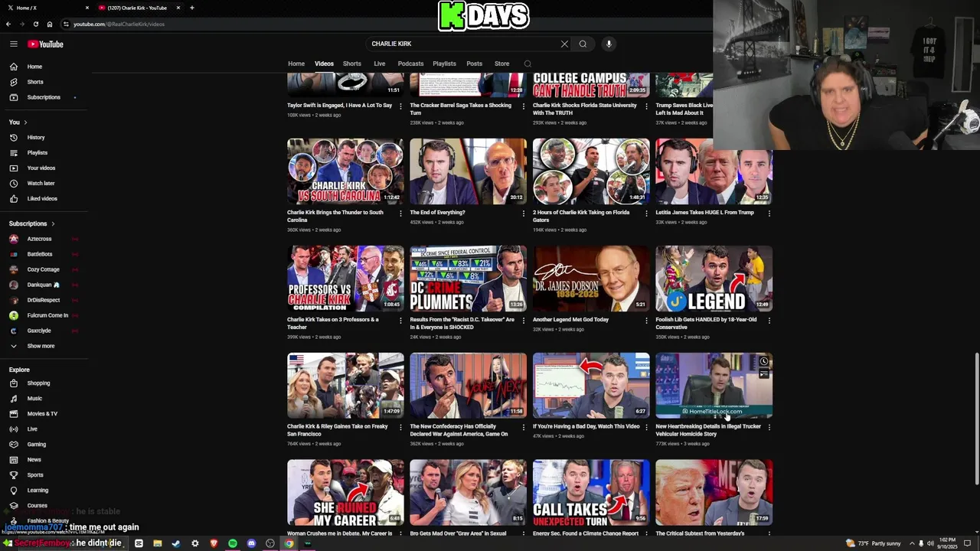The width and height of the screenshot is (980, 551).
Task: Open Aztecross subscription channel
Action: (x=39, y=239)
